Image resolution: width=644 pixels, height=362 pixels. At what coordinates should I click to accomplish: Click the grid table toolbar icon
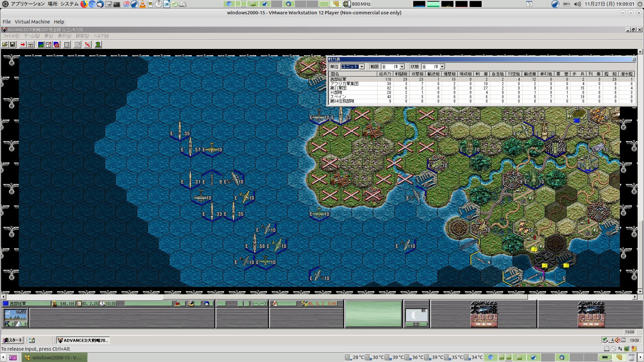click(x=67, y=45)
